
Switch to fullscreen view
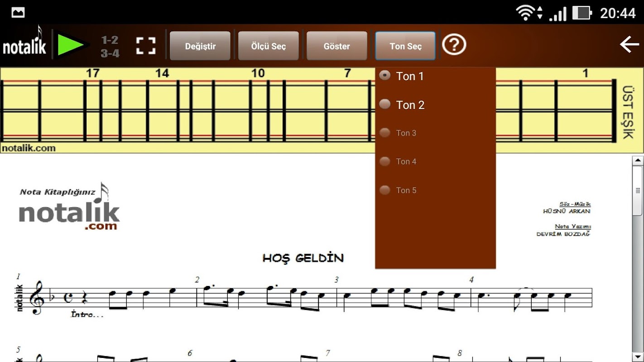(x=146, y=45)
